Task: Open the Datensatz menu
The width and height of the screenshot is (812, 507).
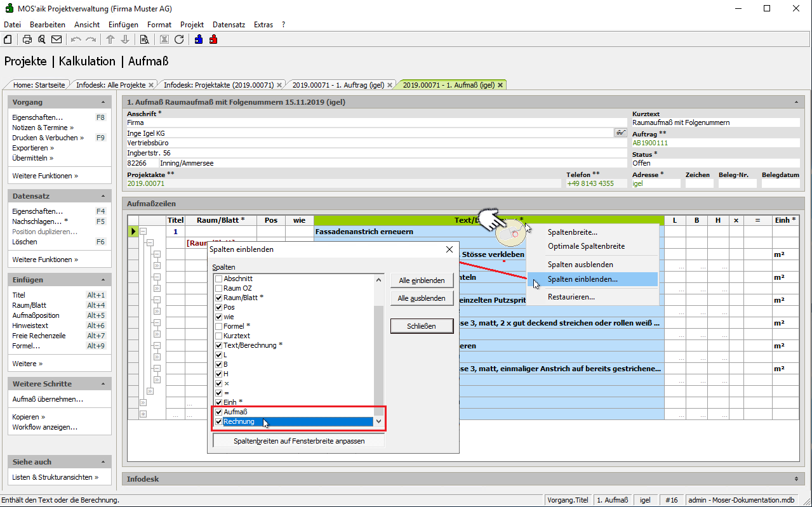Action: coord(229,25)
